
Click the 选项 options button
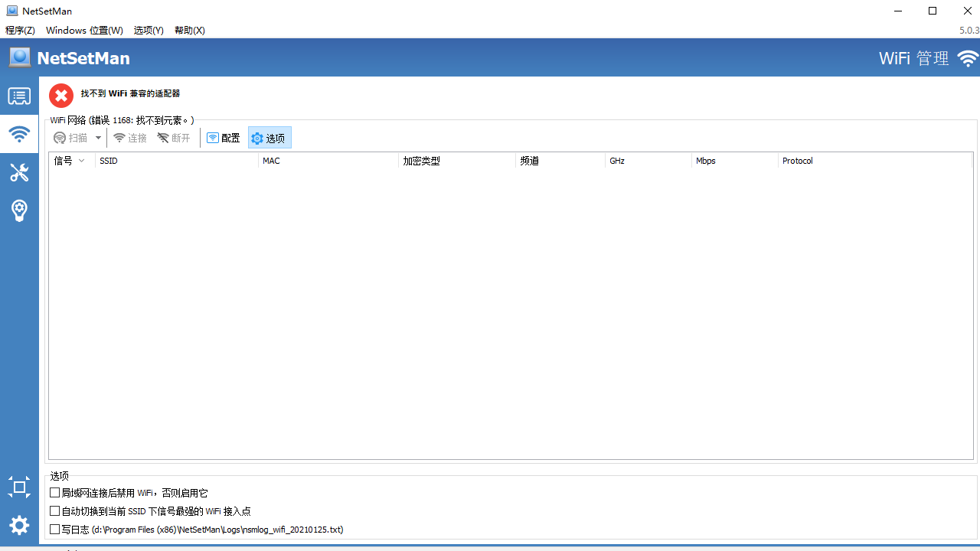[x=269, y=138]
